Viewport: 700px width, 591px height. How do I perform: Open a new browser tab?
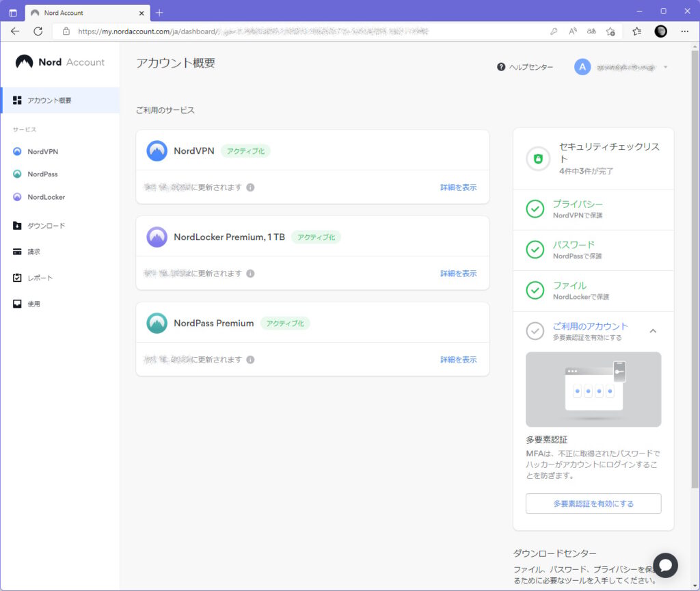[x=159, y=13]
